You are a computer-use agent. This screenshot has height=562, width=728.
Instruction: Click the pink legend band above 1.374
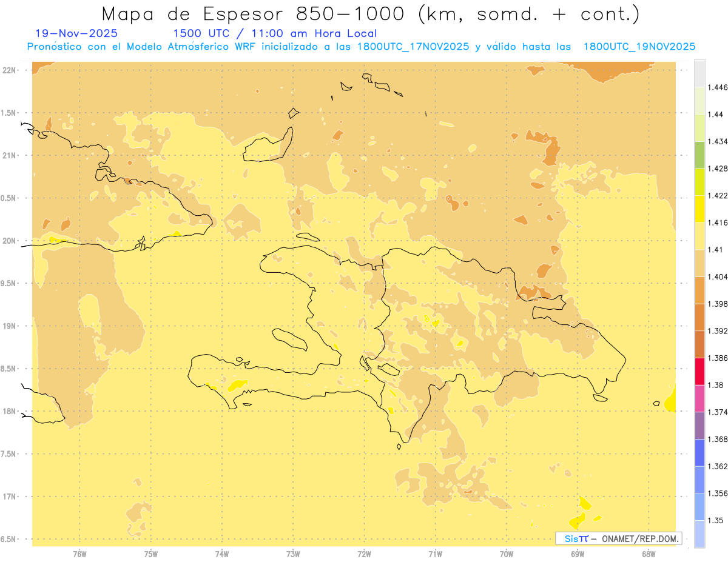coord(699,398)
